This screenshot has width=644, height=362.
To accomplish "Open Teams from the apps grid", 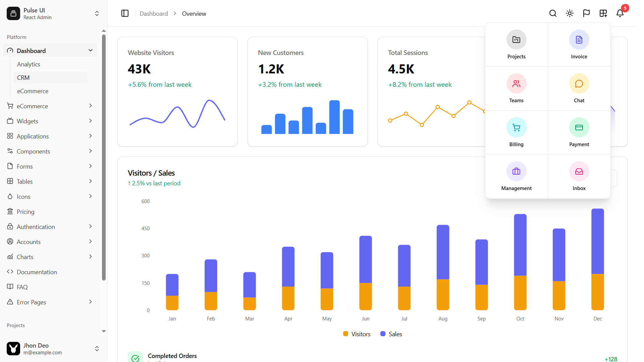I will pos(516,88).
